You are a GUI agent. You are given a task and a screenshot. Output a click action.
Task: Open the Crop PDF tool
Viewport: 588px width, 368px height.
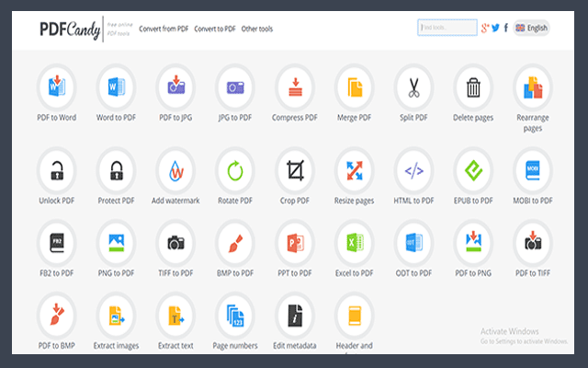(x=295, y=171)
